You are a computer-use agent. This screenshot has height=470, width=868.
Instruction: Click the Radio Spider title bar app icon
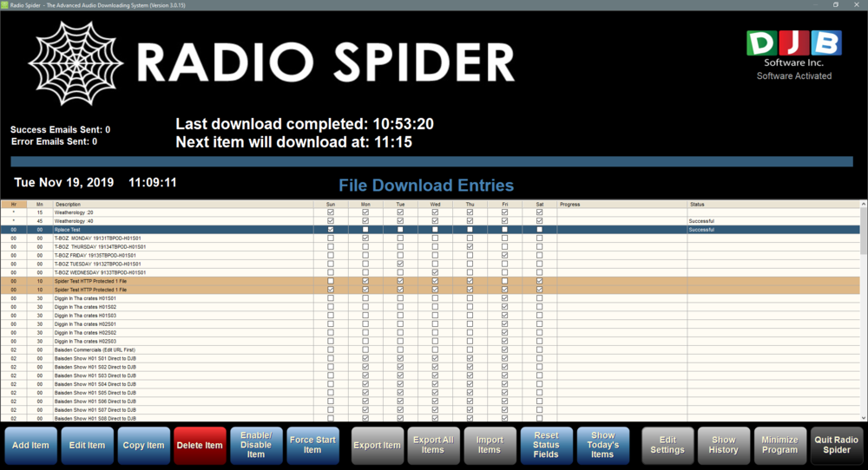5,4
